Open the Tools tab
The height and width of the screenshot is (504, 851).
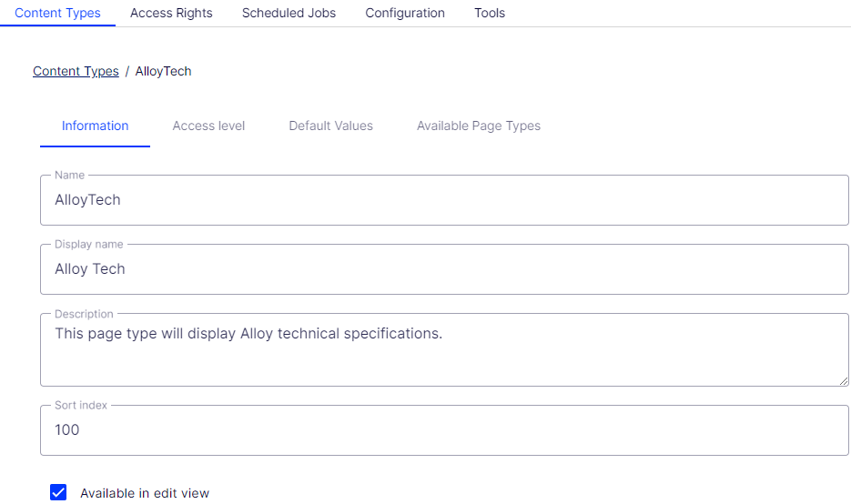tap(490, 13)
